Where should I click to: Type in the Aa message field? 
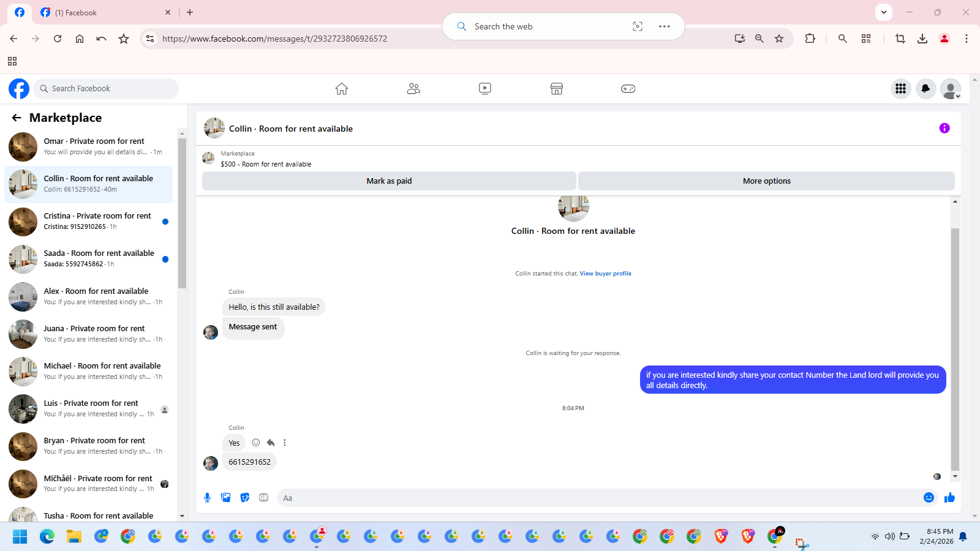(600, 498)
